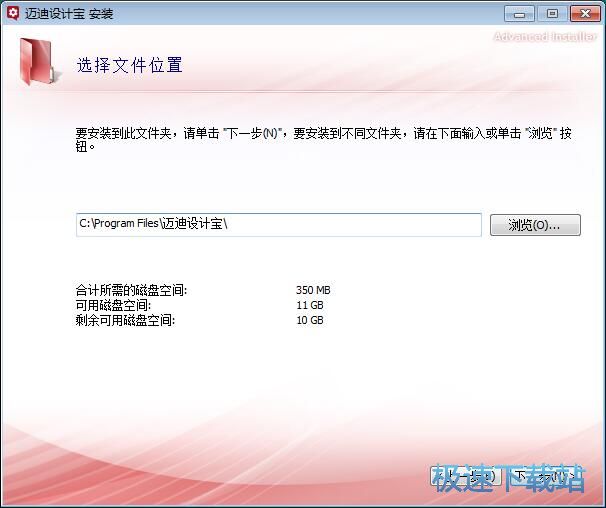Click the 350 MB required space value
The image size is (606, 508).
[313, 290]
